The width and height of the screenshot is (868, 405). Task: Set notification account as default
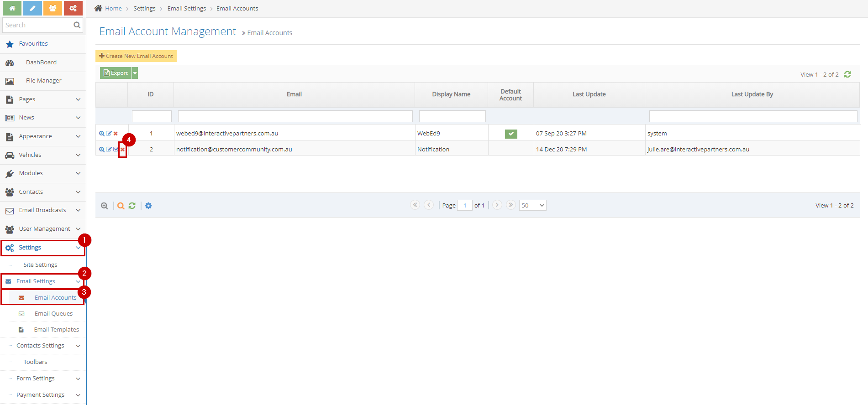pos(116,149)
